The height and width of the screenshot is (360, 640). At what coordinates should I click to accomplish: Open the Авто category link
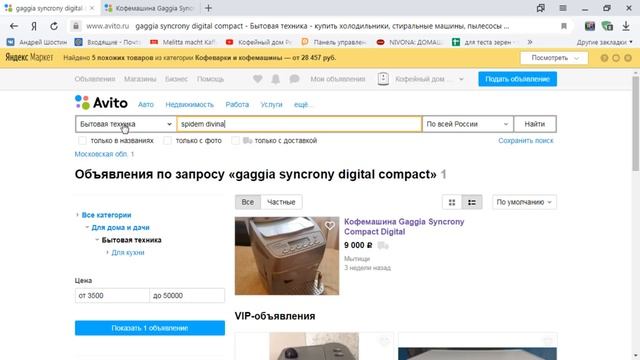tap(146, 105)
